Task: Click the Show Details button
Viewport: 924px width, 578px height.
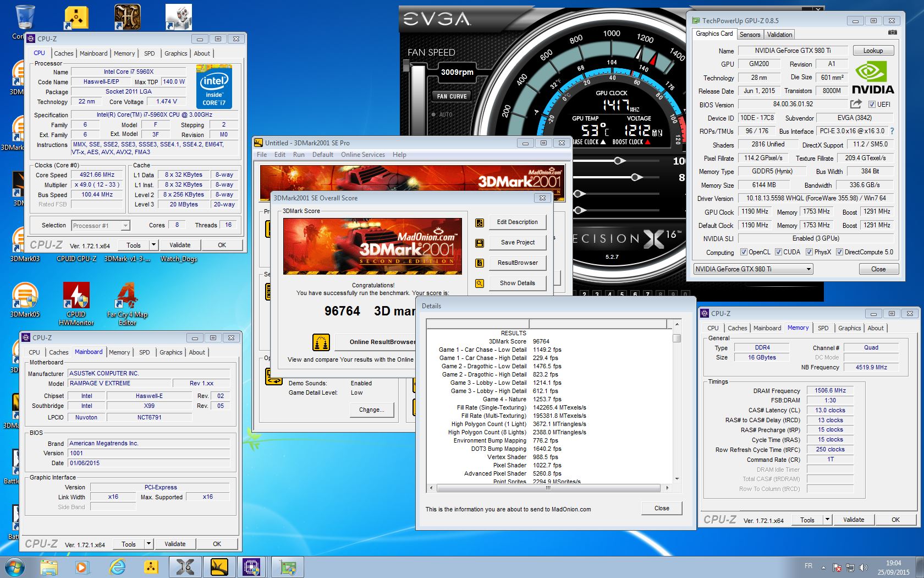Action: click(x=517, y=283)
